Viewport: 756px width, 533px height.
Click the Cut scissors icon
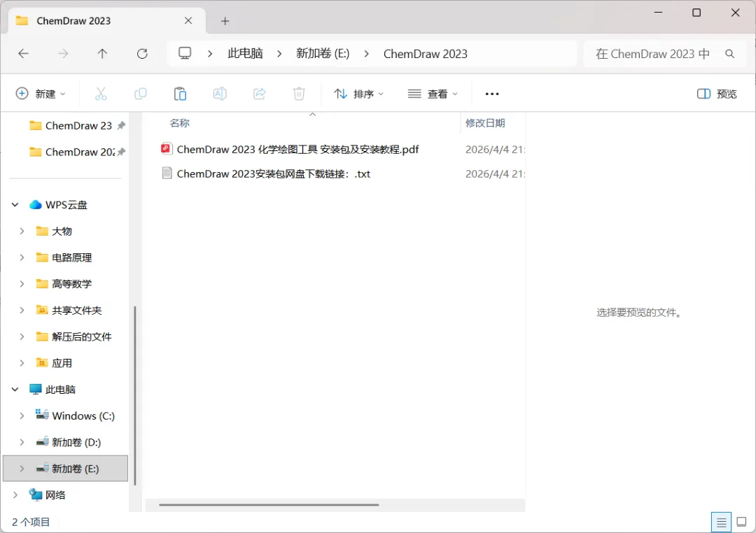point(101,94)
